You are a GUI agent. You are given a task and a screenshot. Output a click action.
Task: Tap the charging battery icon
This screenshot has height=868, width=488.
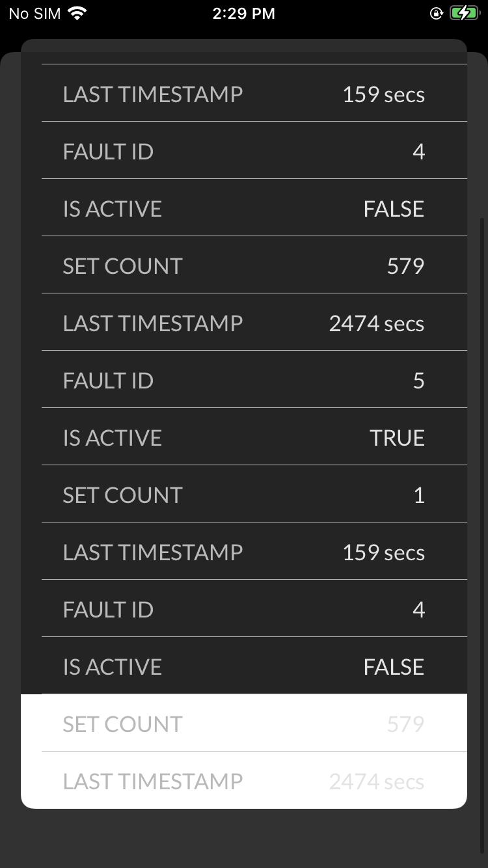(464, 14)
